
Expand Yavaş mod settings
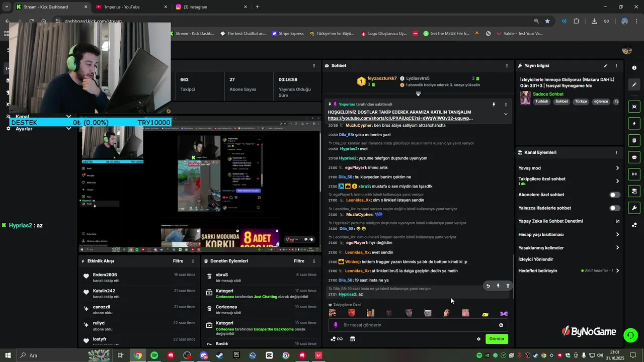617,168
